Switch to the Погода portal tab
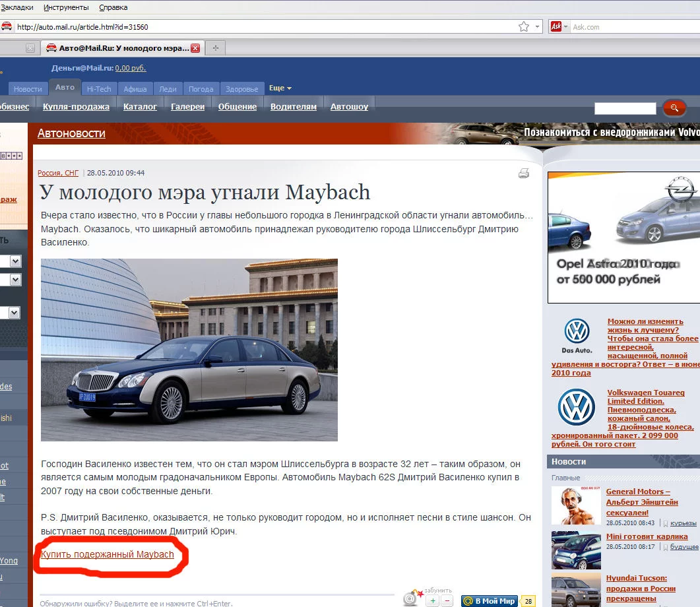The width and height of the screenshot is (700, 607). (201, 89)
